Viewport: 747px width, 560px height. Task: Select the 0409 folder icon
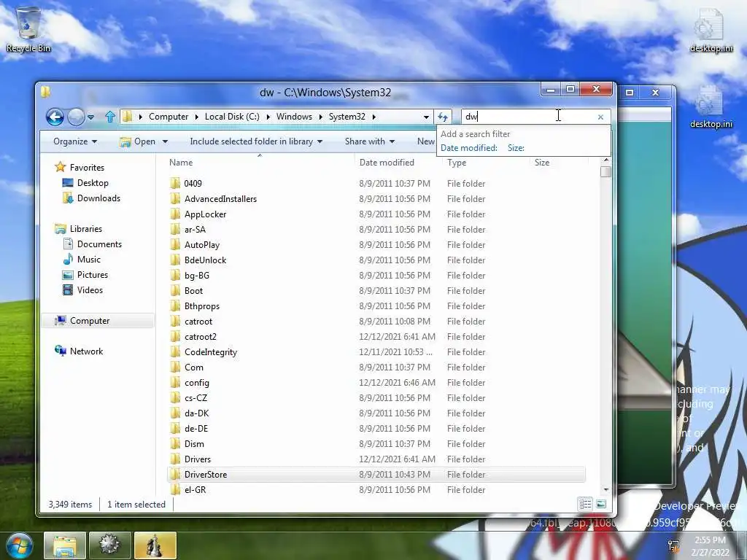(x=175, y=183)
